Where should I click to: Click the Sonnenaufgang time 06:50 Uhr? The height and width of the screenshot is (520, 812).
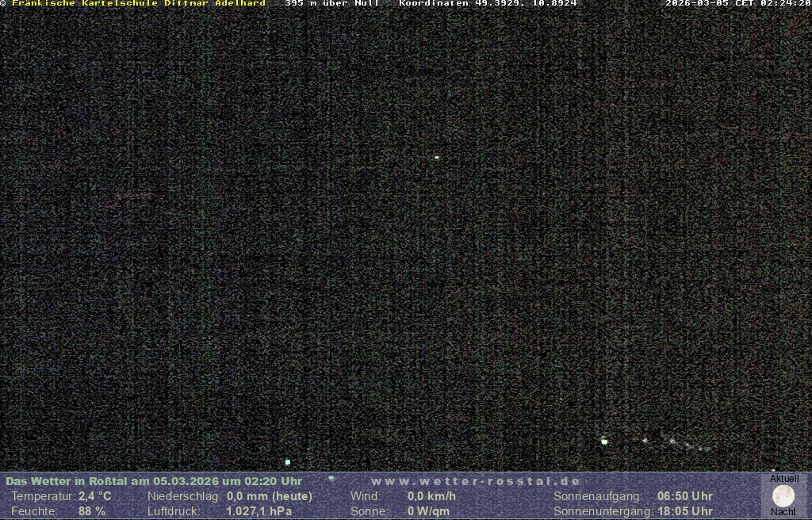coord(684,496)
